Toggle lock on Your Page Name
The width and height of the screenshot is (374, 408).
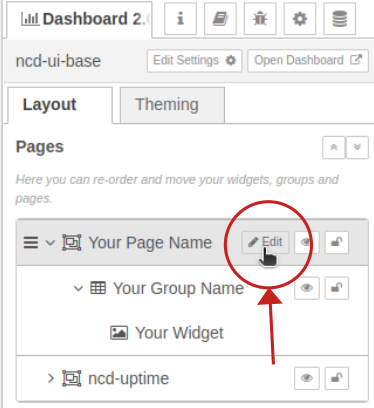337,242
